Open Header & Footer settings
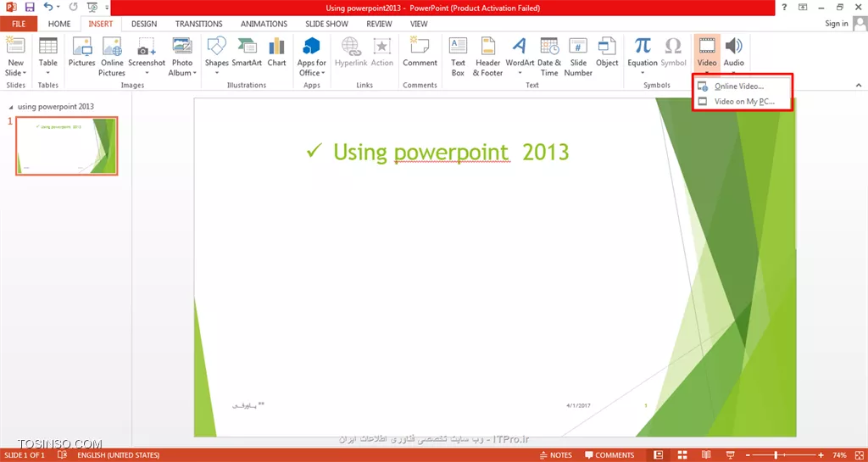Image resolution: width=868 pixels, height=462 pixels. point(487,57)
